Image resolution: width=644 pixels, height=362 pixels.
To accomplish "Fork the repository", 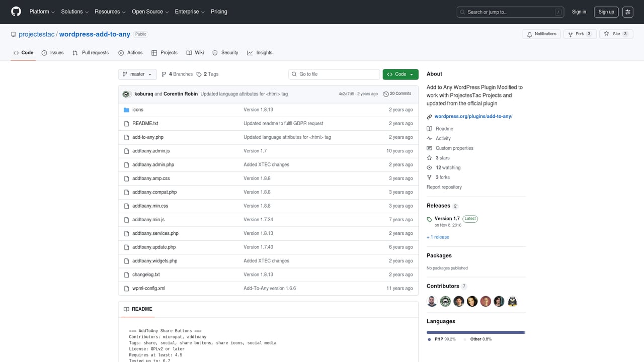I will 580,34.
